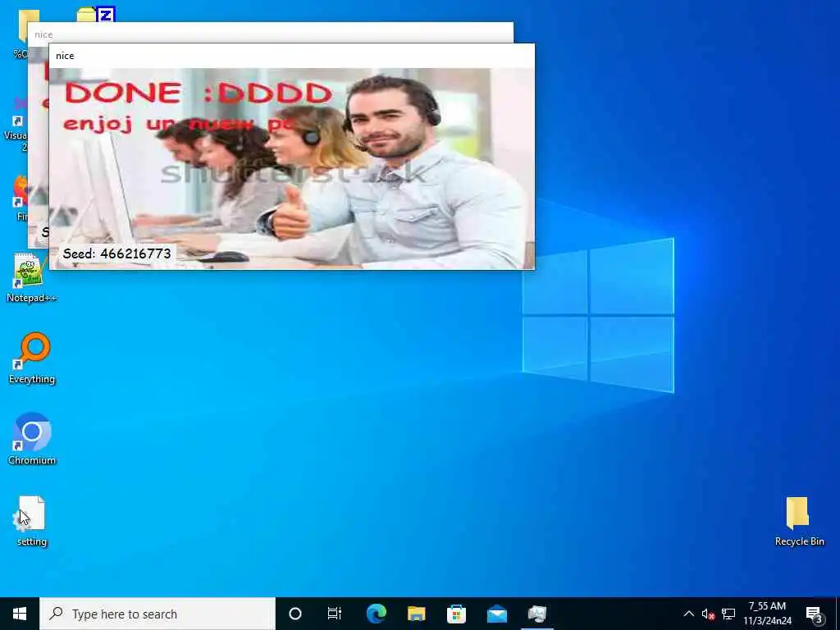Show hidden system tray icons
Viewport: 840px width, 630px height.
point(689,614)
